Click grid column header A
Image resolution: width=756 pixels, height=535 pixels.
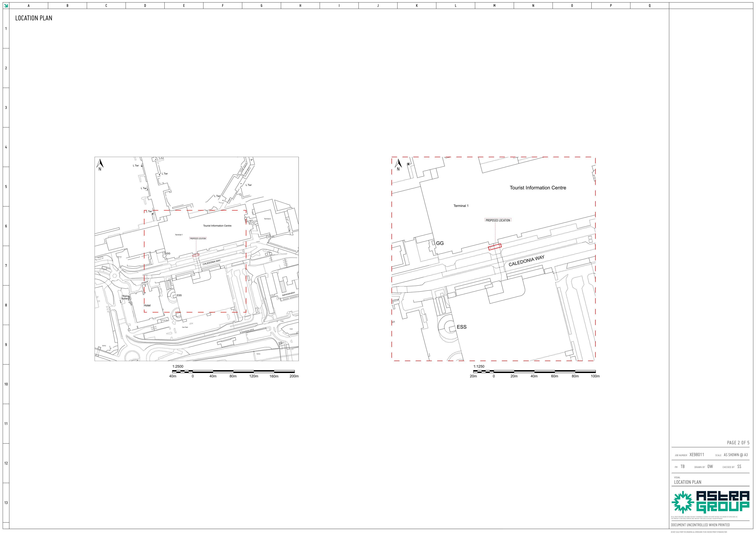[29, 6]
